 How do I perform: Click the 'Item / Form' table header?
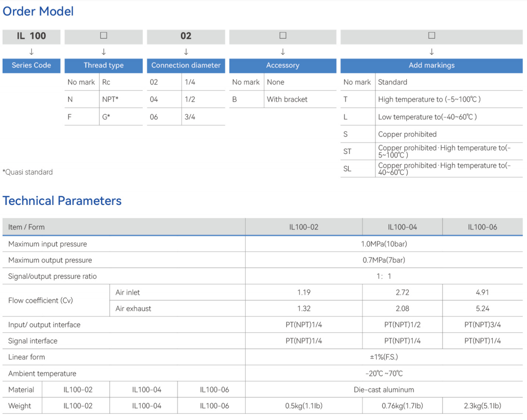pos(26,227)
